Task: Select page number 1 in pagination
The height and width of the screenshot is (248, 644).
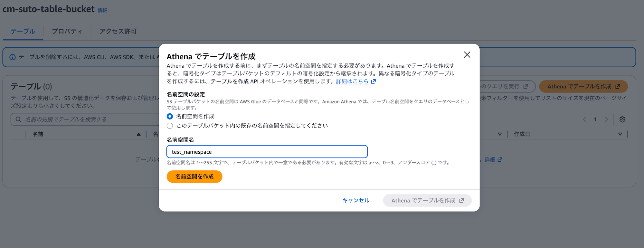Action: coord(595,119)
